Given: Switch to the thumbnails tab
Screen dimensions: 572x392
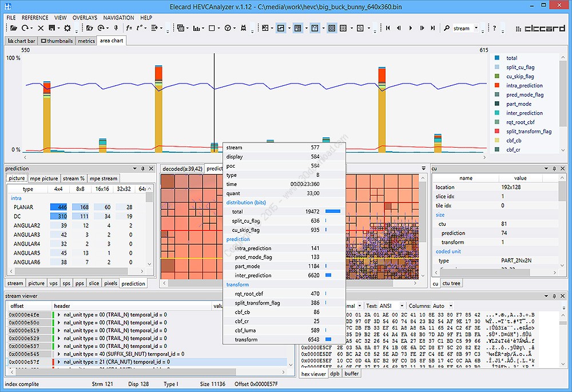Looking at the screenshot, I should tap(57, 41).
